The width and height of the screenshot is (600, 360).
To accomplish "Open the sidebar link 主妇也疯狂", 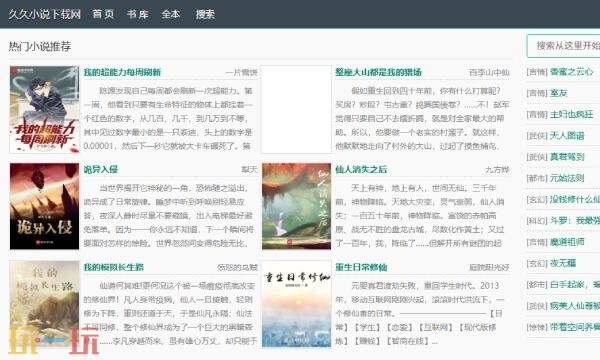I will pyautogui.click(x=571, y=114).
